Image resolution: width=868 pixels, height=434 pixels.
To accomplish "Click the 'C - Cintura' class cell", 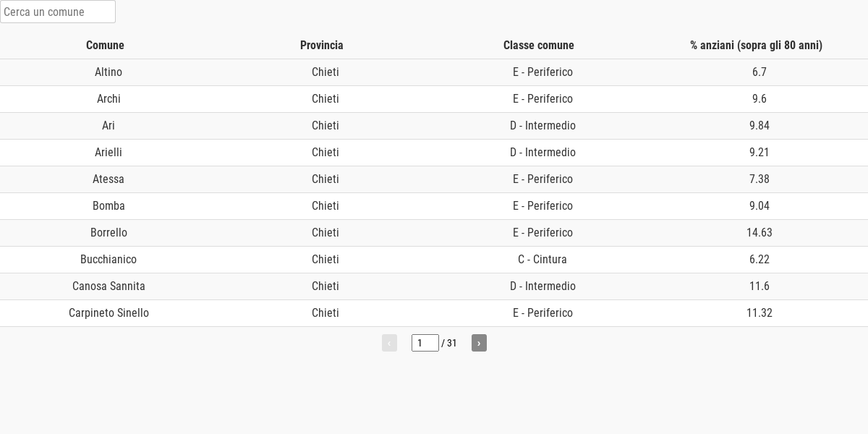I will 542,260.
